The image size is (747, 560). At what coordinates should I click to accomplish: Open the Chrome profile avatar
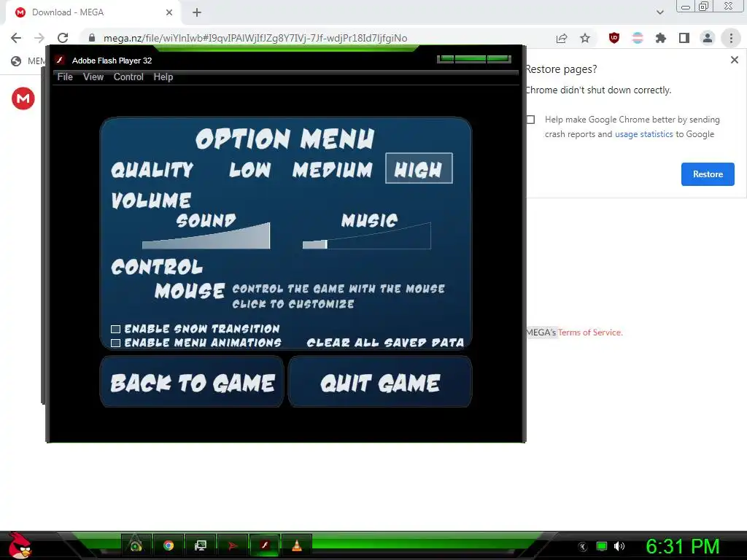point(708,38)
